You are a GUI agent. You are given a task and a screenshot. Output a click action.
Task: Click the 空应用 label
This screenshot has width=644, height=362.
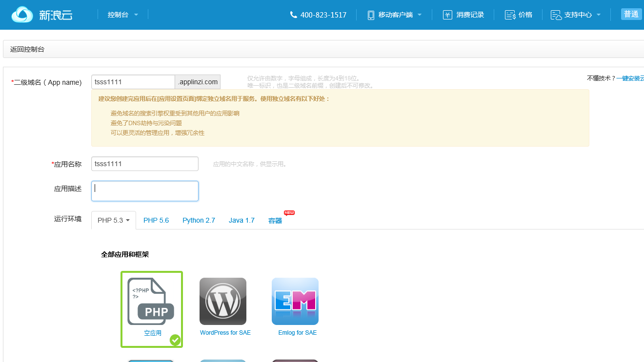pyautogui.click(x=153, y=333)
